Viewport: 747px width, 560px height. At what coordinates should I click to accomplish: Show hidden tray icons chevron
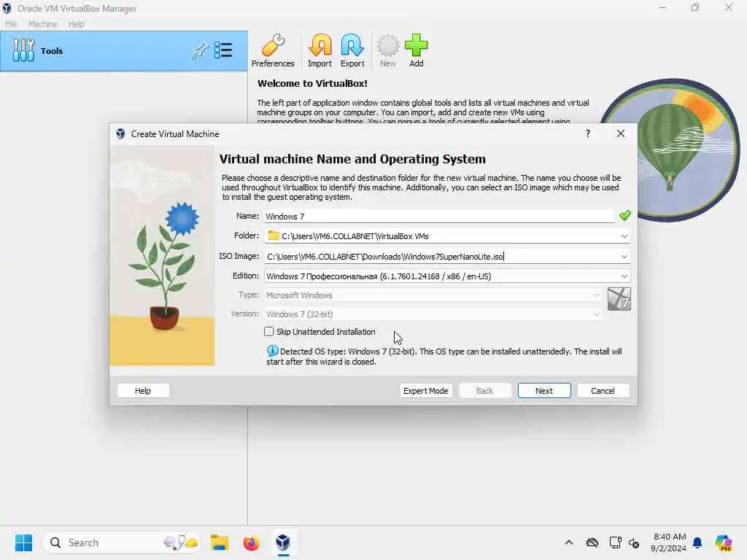[x=569, y=542]
